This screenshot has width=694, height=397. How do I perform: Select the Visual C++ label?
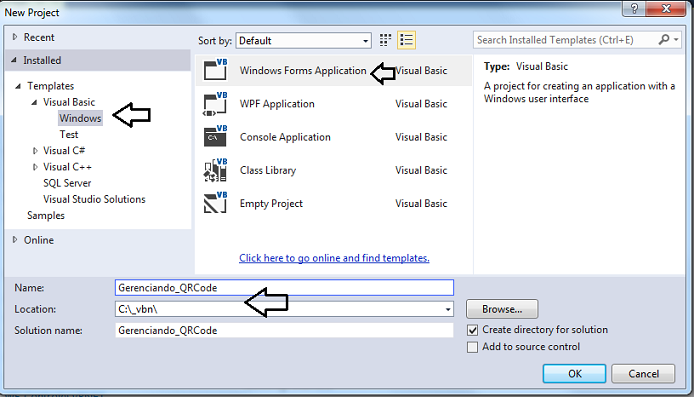[67, 167]
